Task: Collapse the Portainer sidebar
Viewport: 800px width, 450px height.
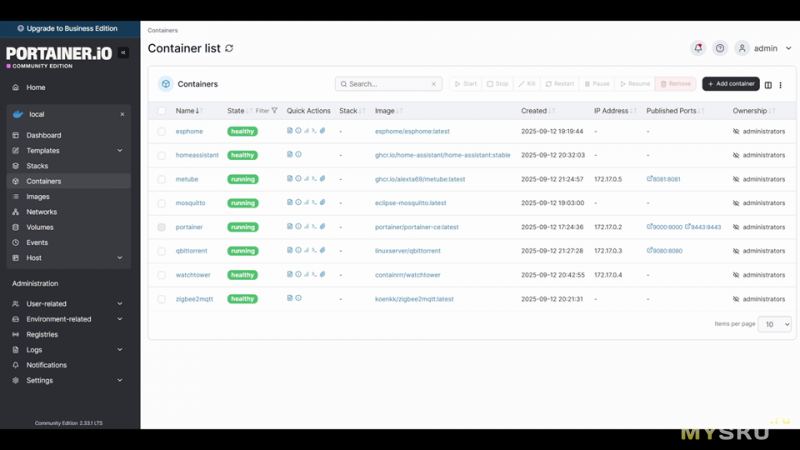Action: (123, 53)
